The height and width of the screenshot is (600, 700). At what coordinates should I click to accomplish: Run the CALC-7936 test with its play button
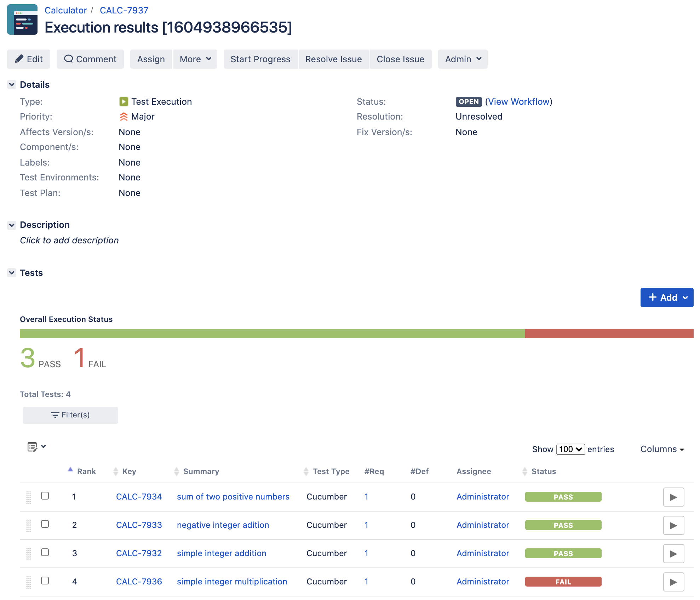coord(673,582)
